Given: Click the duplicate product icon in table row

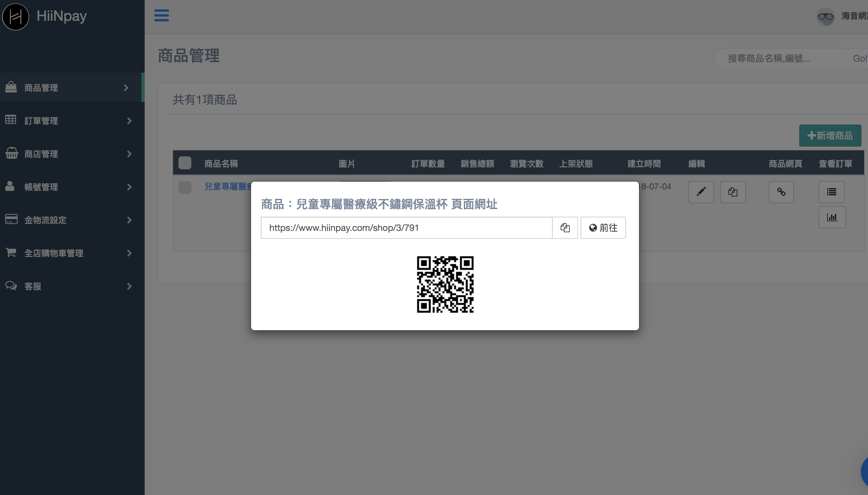Looking at the screenshot, I should pyautogui.click(x=733, y=192).
